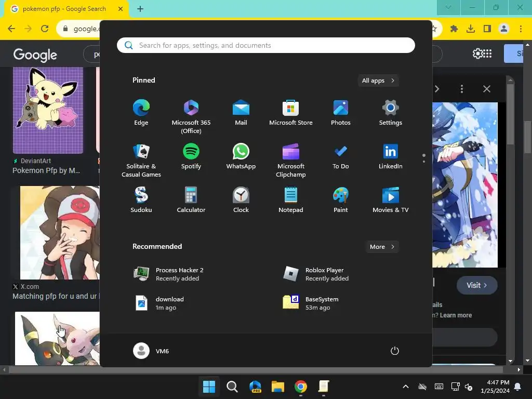Open the Mail app

[241, 113]
